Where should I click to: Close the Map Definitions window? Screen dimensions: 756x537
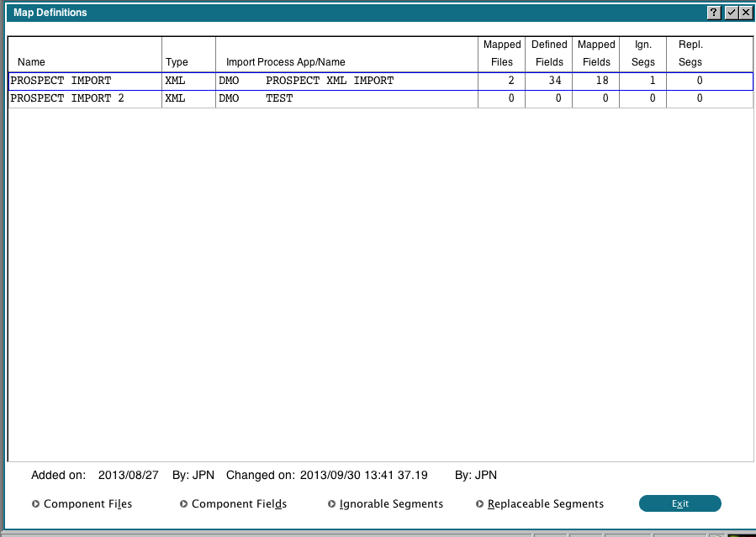(745, 13)
